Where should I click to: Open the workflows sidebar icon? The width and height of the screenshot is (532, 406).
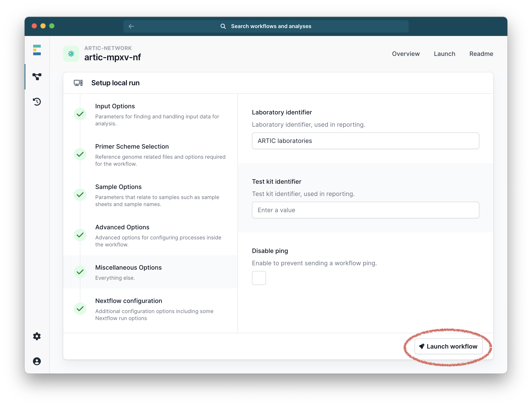pyautogui.click(x=37, y=77)
